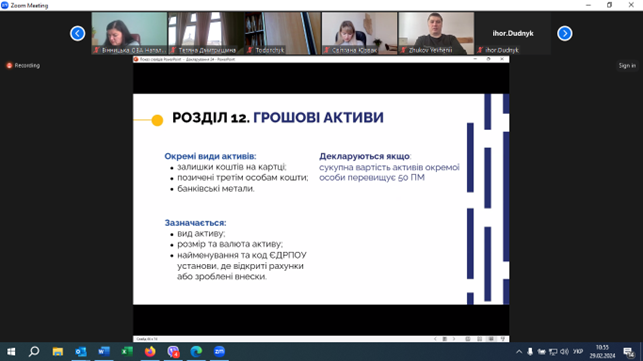Open Microsoft Edge from taskbar
643x361 pixels.
pyautogui.click(x=196, y=352)
